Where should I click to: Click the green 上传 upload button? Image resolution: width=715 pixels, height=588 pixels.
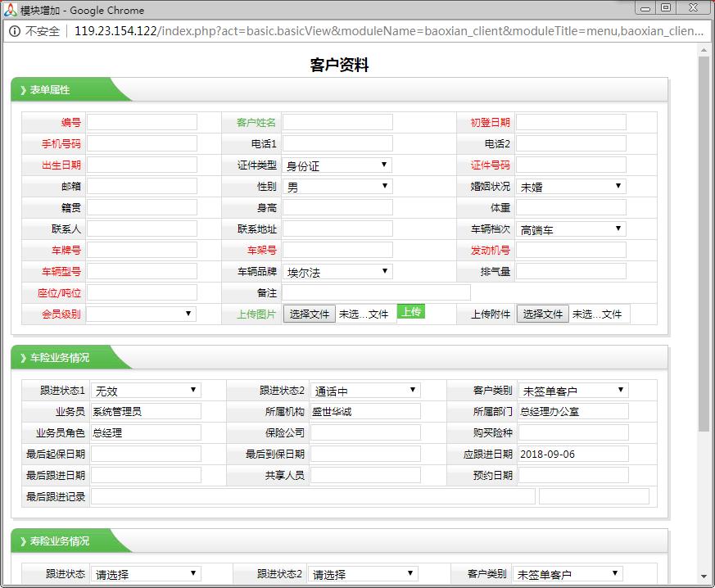click(411, 313)
